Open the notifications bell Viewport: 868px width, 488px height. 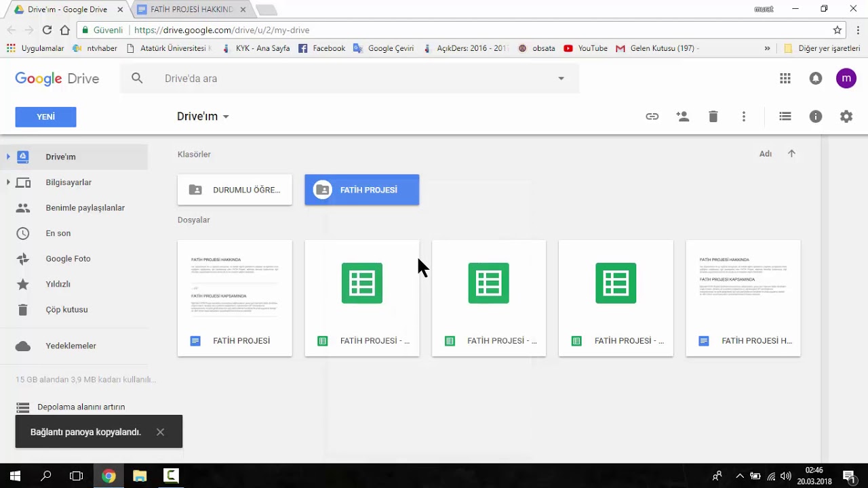tap(816, 79)
